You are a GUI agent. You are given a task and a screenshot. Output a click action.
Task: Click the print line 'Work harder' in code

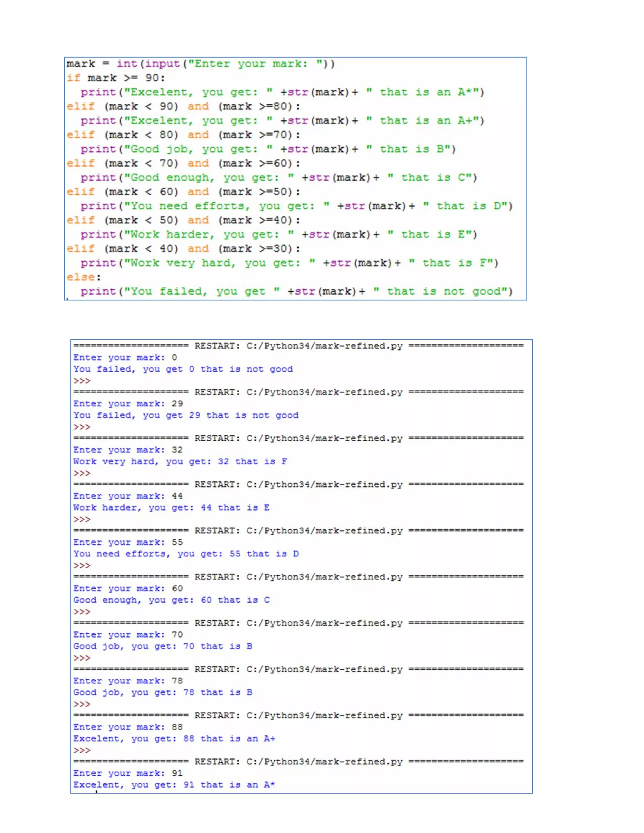click(279, 234)
